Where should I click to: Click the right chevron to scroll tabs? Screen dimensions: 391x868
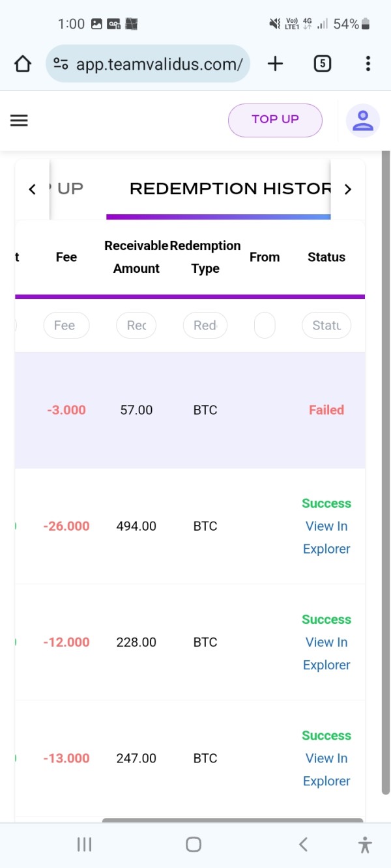348,189
